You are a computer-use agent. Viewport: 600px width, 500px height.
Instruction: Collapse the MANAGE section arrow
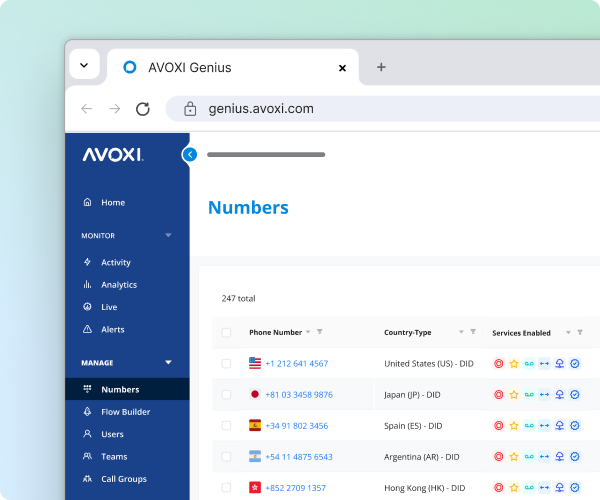168,363
